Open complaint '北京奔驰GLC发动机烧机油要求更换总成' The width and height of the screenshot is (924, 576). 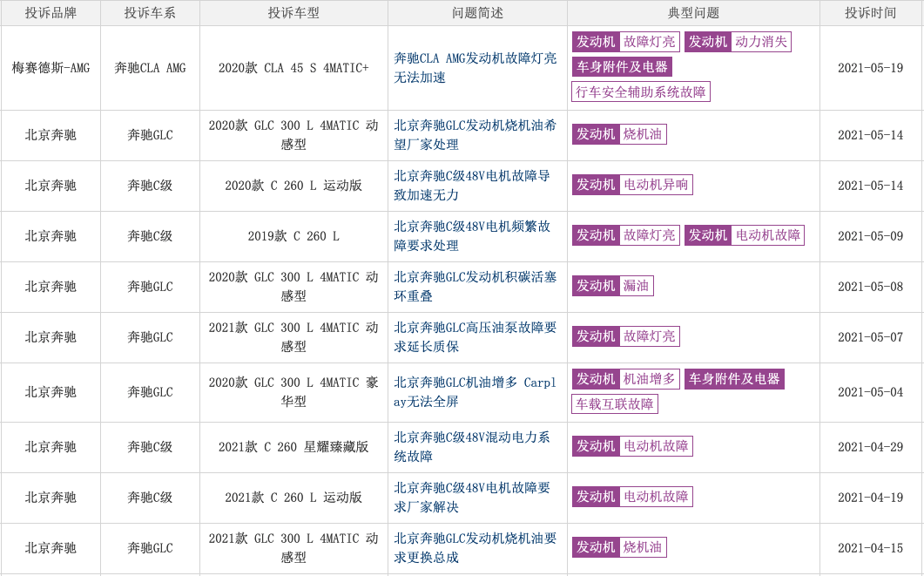475,548
